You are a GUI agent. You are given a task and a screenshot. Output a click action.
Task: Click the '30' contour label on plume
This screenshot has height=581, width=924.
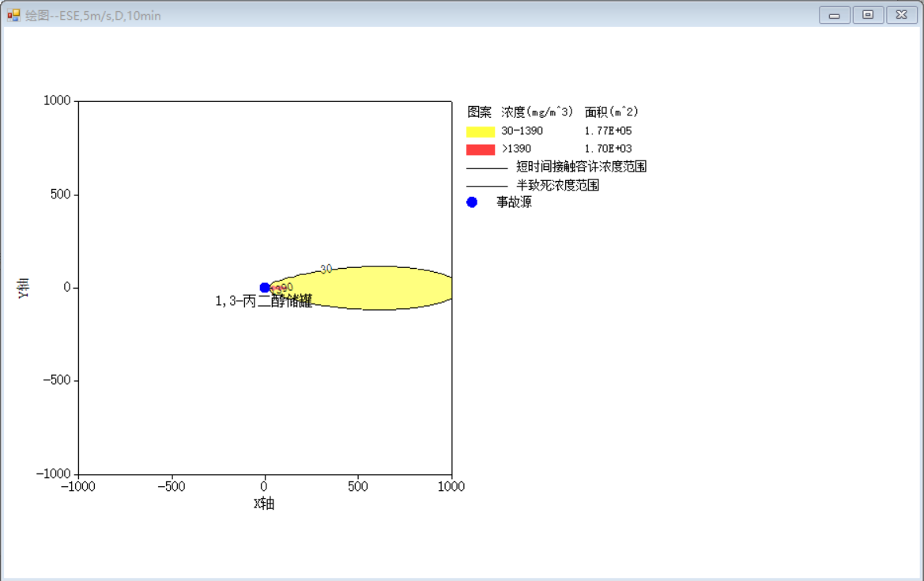(326, 270)
